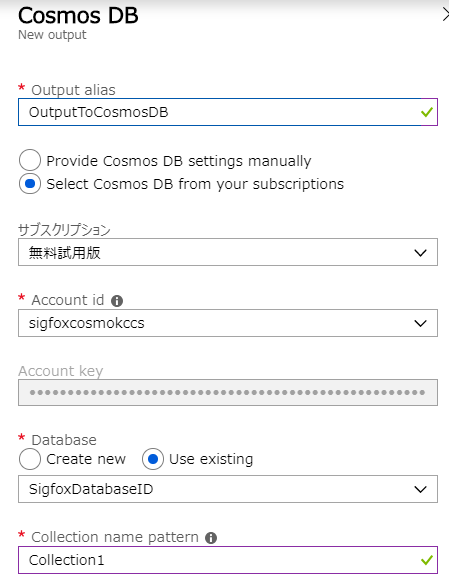
Task: Click the Use existing label text
Action: point(211,460)
